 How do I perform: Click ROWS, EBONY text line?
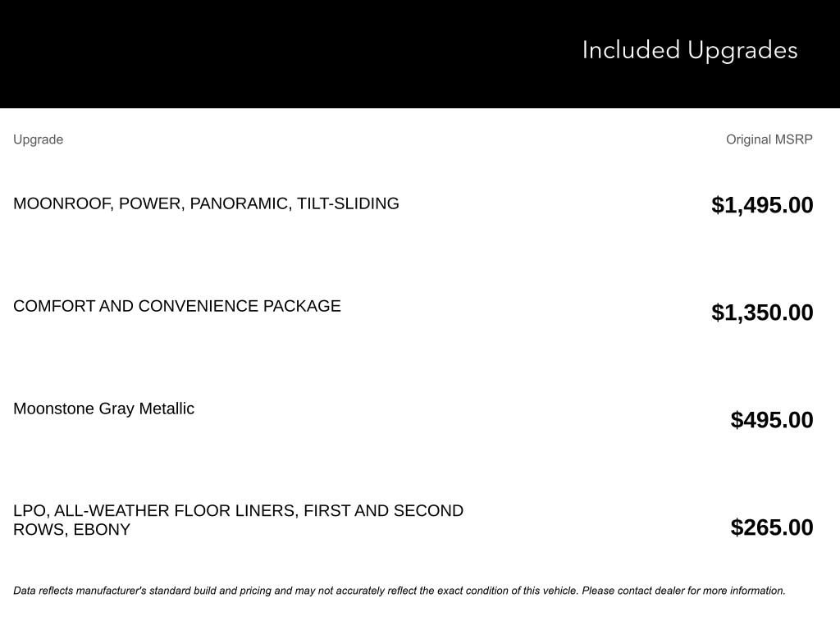[x=72, y=529]
